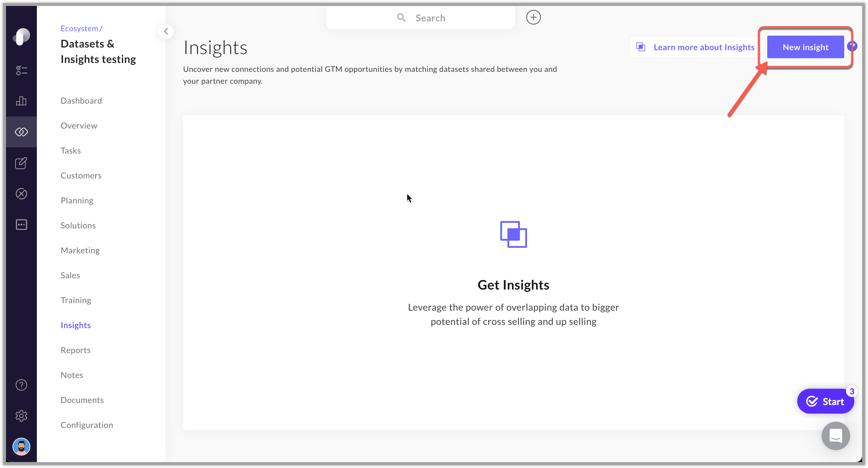Click the notification badge 3 on Start
The width and height of the screenshot is (868, 468).
[x=852, y=391]
